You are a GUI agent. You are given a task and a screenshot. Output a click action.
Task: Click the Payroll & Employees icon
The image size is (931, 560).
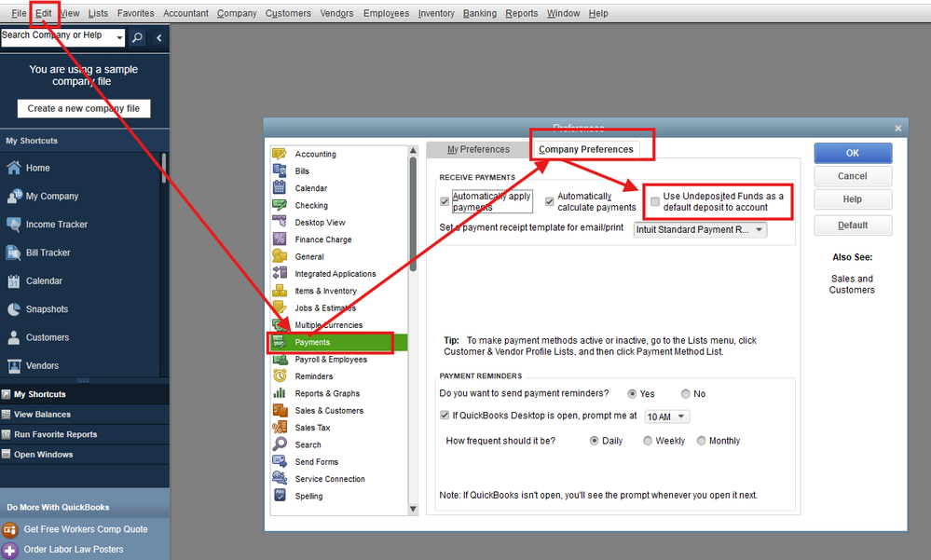pyautogui.click(x=279, y=360)
